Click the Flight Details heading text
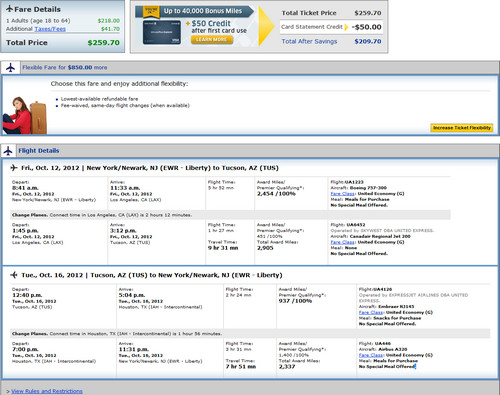 point(39,151)
